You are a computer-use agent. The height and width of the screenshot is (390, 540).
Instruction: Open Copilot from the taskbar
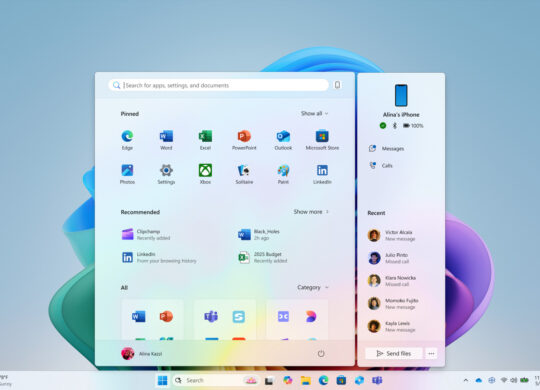pyautogui.click(x=288, y=380)
